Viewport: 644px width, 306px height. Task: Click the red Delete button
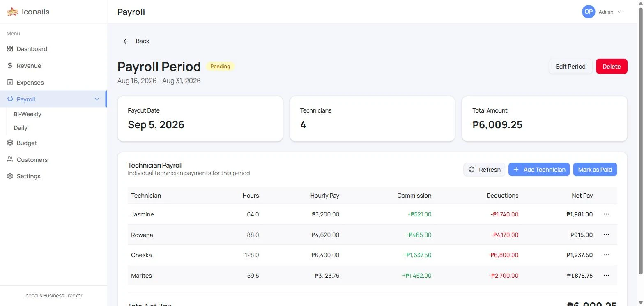click(612, 67)
